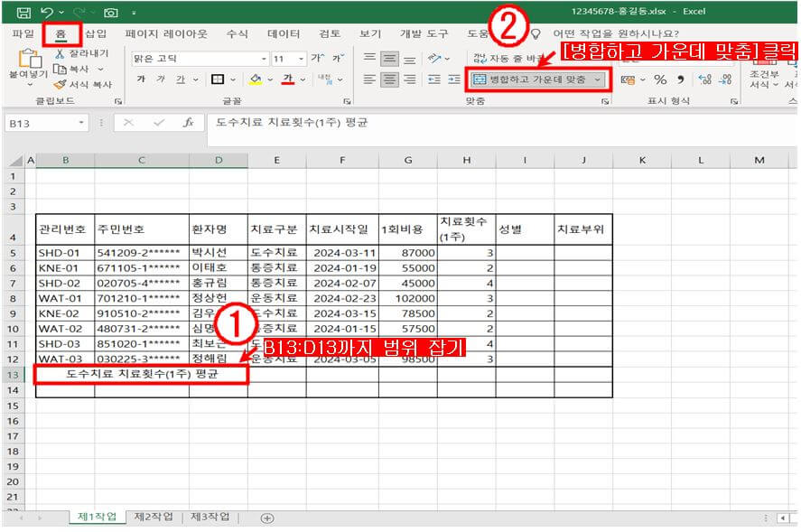
Task: Open the underline style dropdown arrow
Action: 196,80
